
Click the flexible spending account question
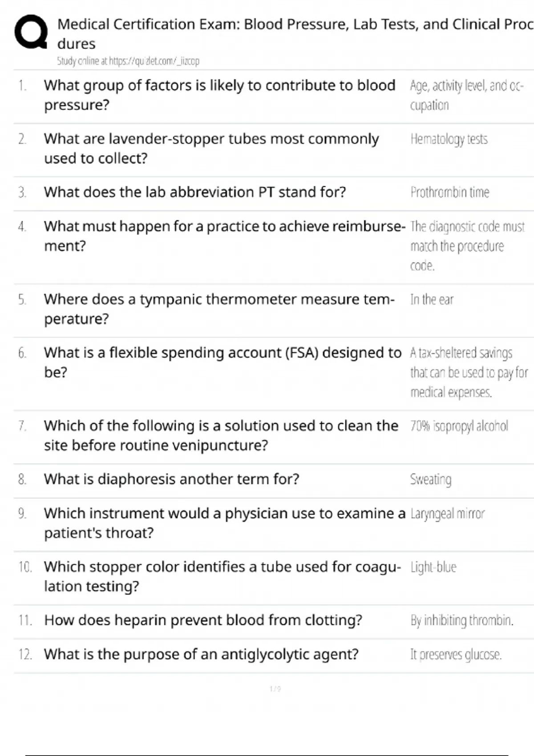click(x=222, y=362)
